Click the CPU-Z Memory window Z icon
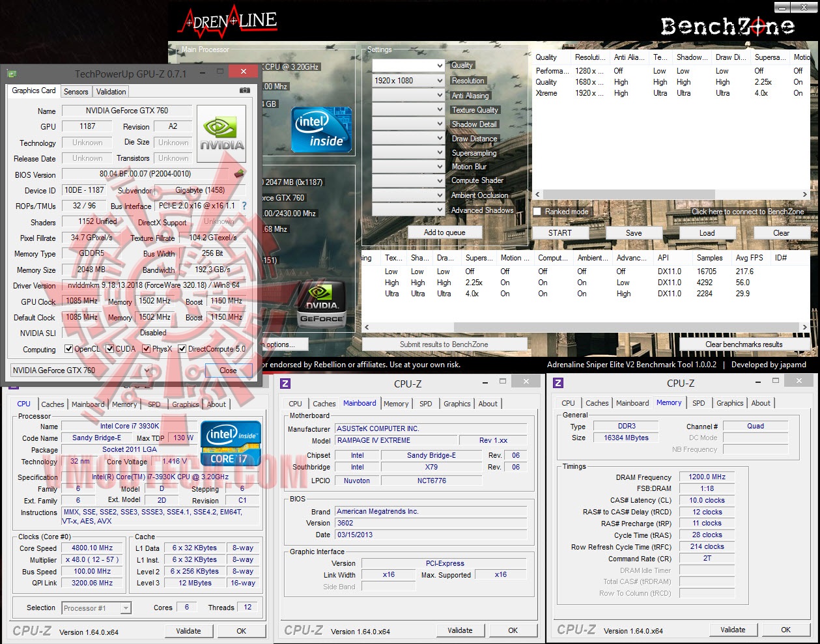The height and width of the screenshot is (644, 820). [x=558, y=383]
